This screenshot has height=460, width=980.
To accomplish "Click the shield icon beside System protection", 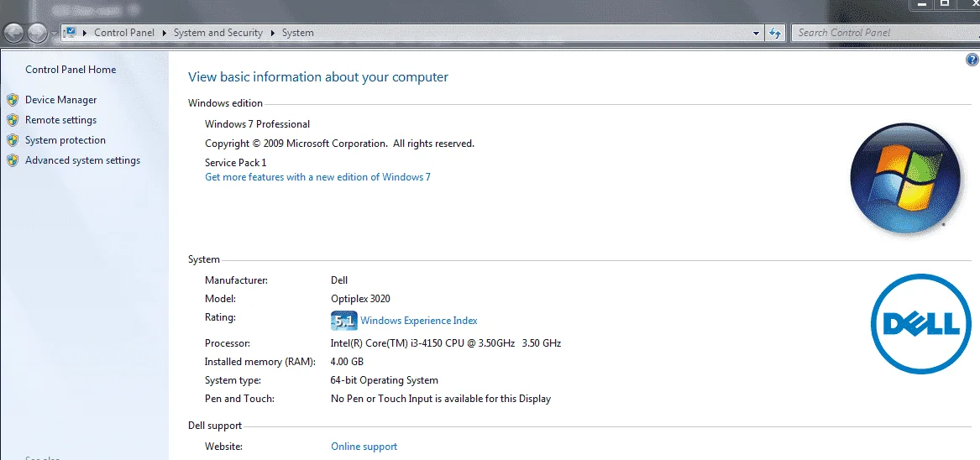I will (x=13, y=140).
